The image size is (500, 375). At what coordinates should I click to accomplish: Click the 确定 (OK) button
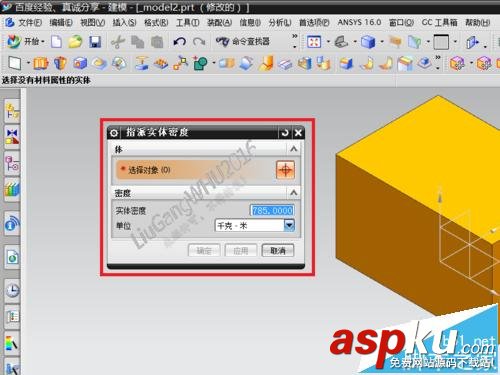pyautogui.click(x=204, y=251)
